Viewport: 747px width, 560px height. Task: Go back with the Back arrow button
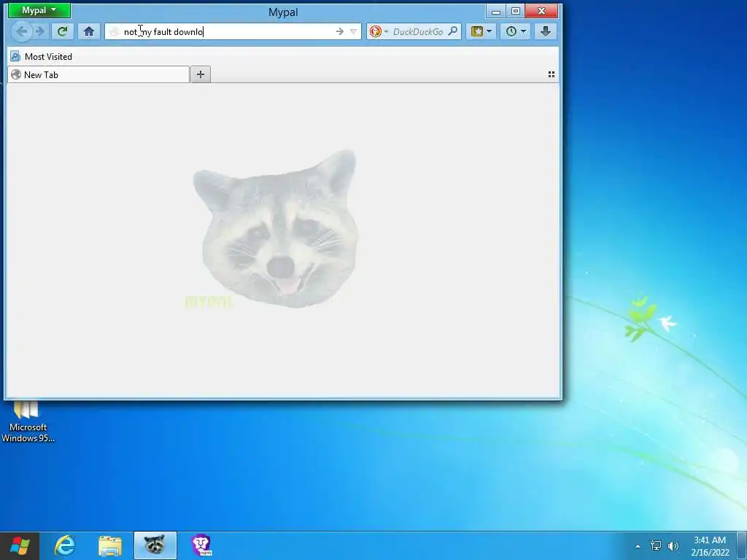[x=21, y=31]
